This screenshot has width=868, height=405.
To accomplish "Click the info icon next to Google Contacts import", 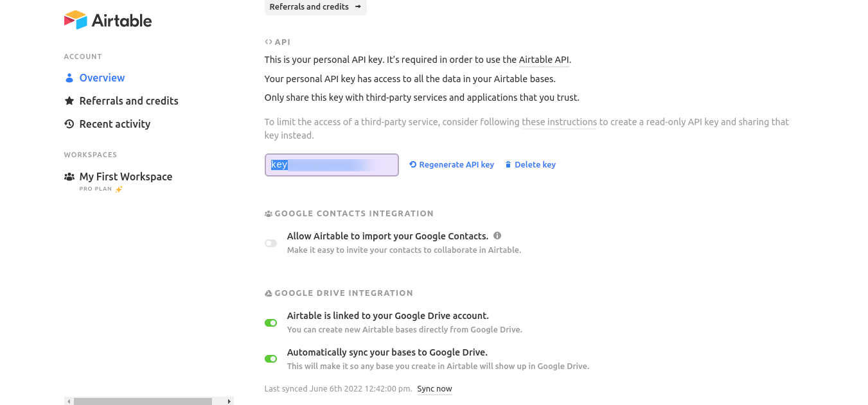I will tap(497, 236).
